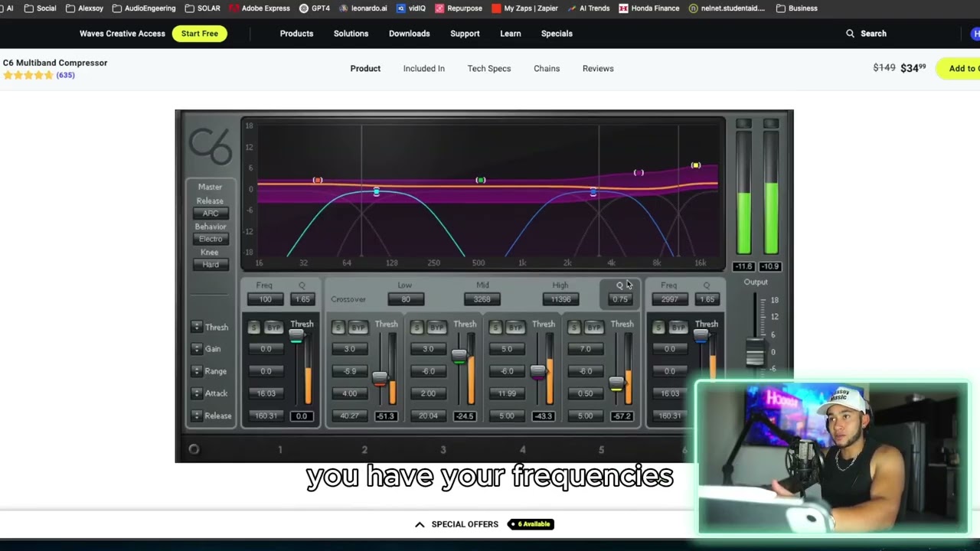Open the AI Trends bookmark
Viewport: 980px width, 551px height.
tap(588, 8)
